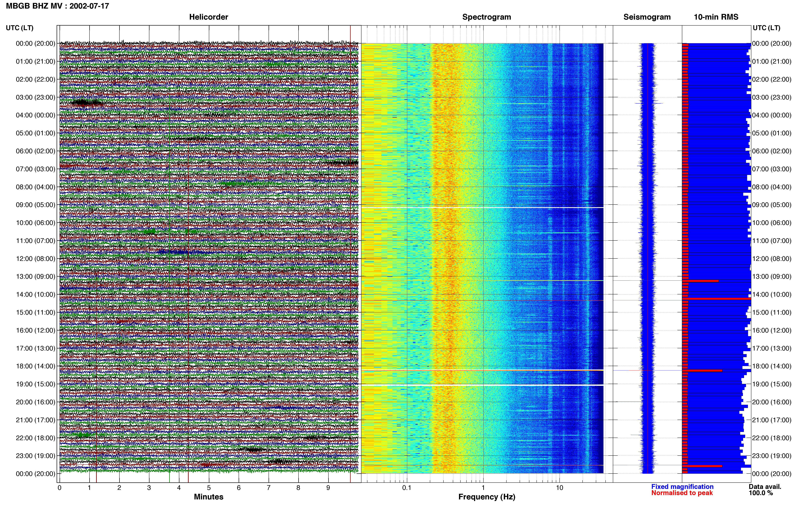Click the '10-min RMS' panel heading
This screenshot has height=508, width=812.
click(x=716, y=17)
